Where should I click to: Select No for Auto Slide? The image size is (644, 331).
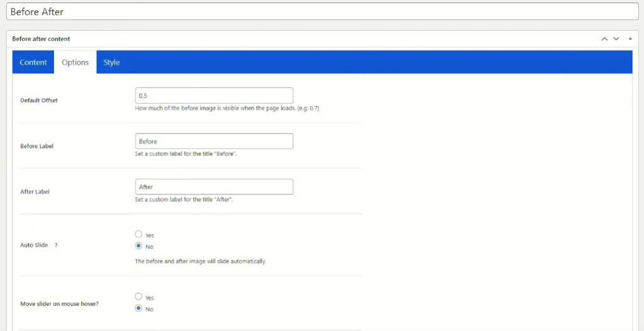tap(138, 246)
